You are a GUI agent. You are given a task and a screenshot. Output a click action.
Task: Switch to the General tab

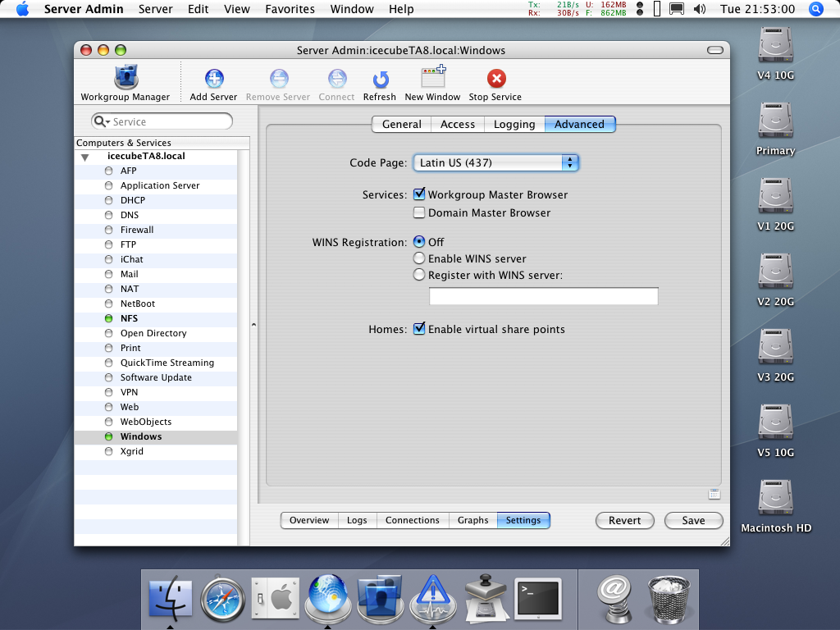pyautogui.click(x=401, y=125)
